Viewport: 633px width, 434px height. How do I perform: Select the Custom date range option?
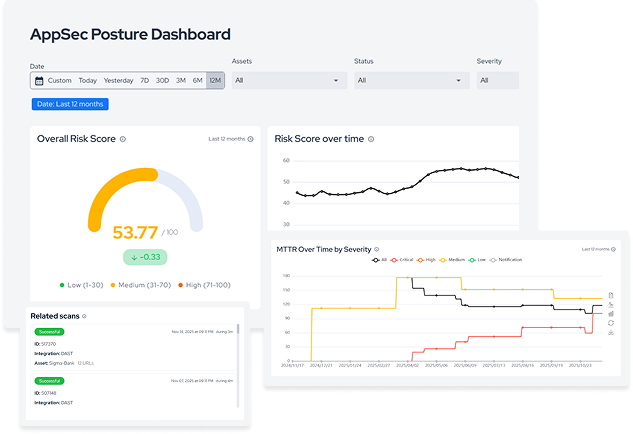tap(59, 80)
